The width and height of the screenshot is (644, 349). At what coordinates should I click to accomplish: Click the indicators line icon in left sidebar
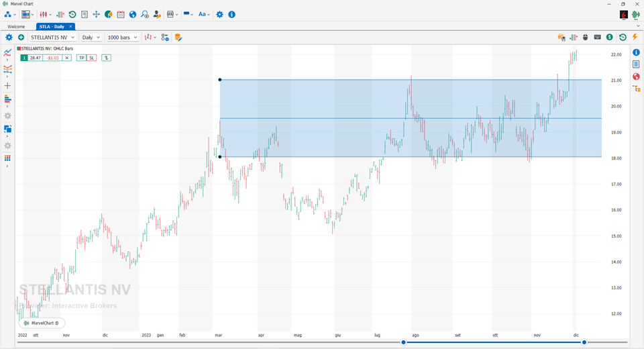click(x=7, y=52)
